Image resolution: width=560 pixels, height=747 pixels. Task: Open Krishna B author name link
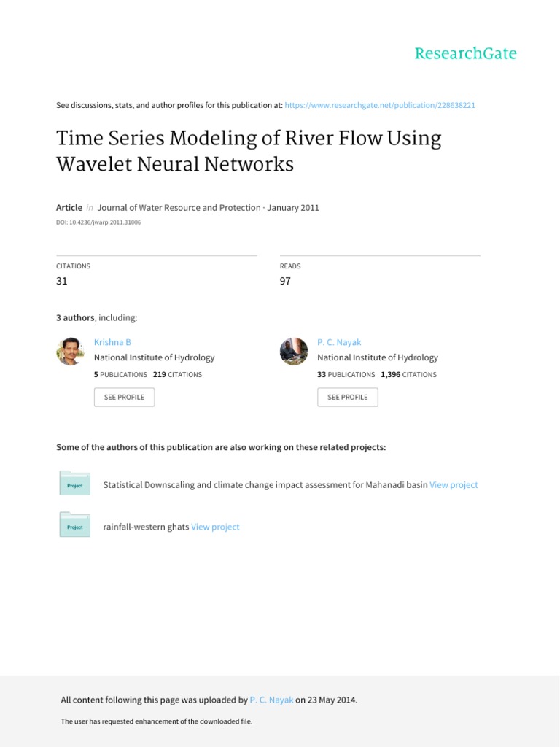[x=112, y=341]
